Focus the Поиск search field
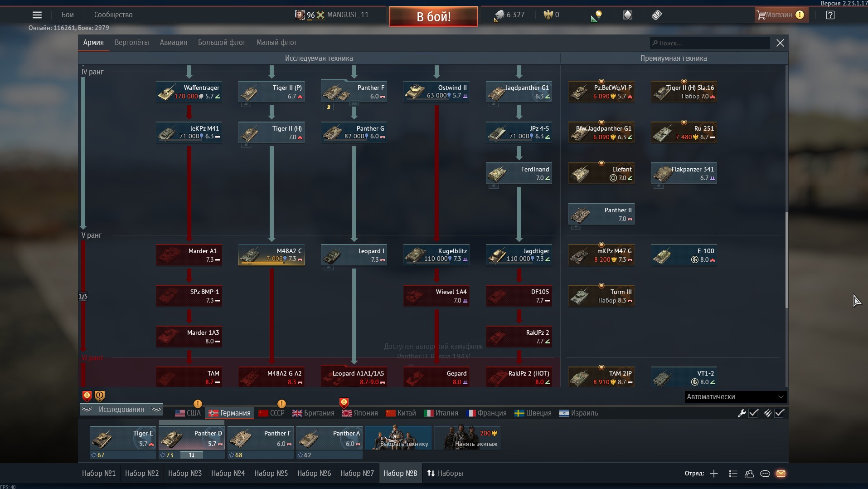The image size is (868, 489). click(710, 43)
